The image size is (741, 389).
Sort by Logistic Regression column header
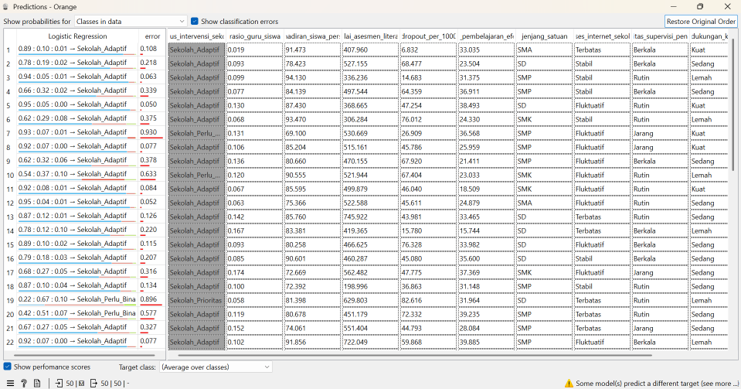[78, 36]
